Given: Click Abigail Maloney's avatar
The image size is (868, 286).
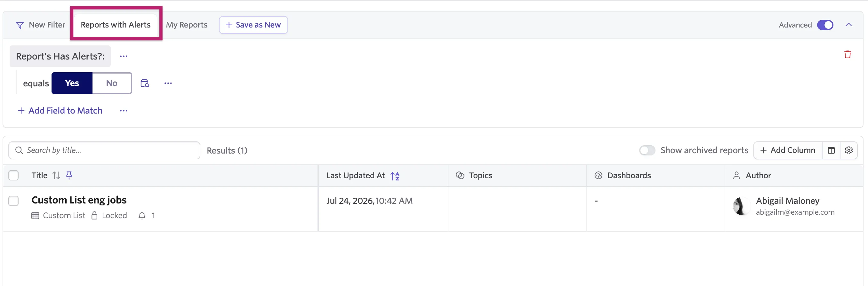Looking at the screenshot, I should [741, 206].
